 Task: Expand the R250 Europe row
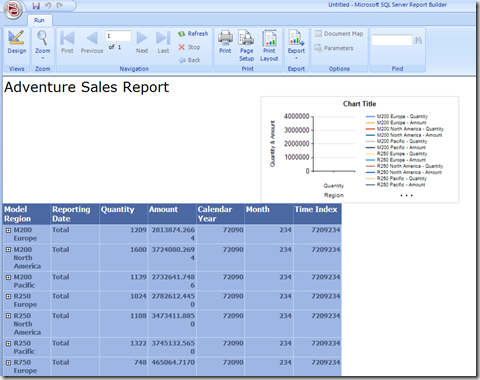tap(8, 296)
